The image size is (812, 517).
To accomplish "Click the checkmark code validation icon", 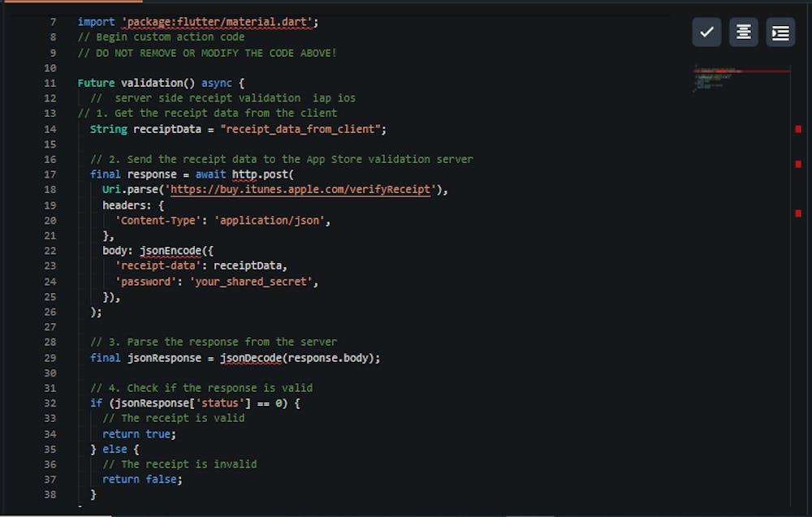I will click(x=706, y=32).
